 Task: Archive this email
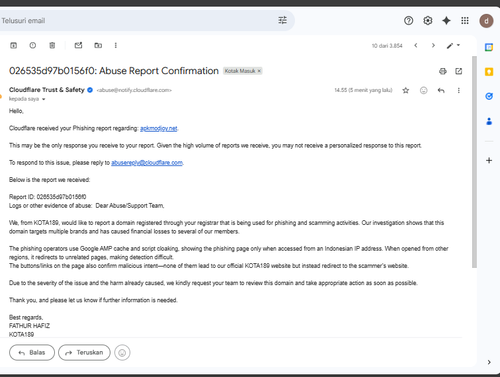[x=13, y=45]
